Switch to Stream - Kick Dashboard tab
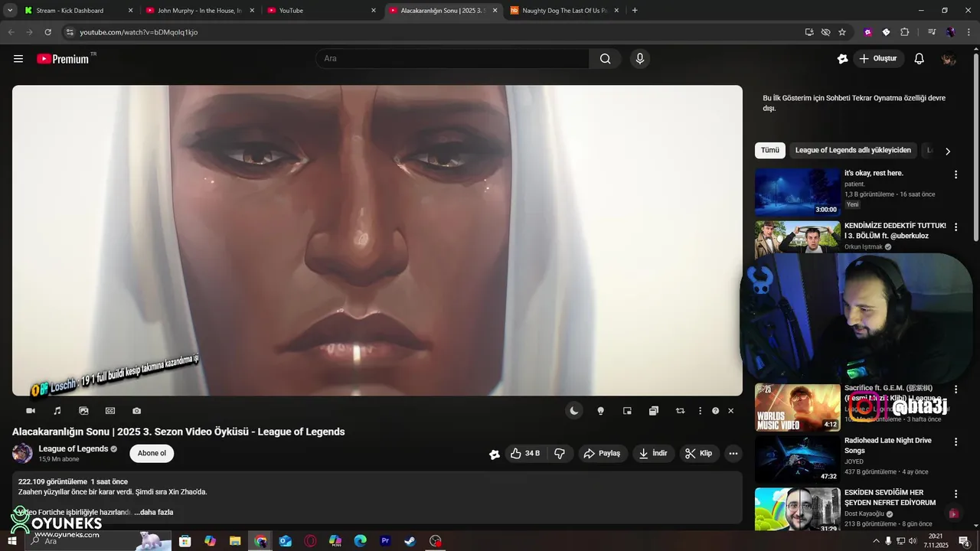The height and width of the screenshot is (551, 980). pyautogui.click(x=78, y=11)
